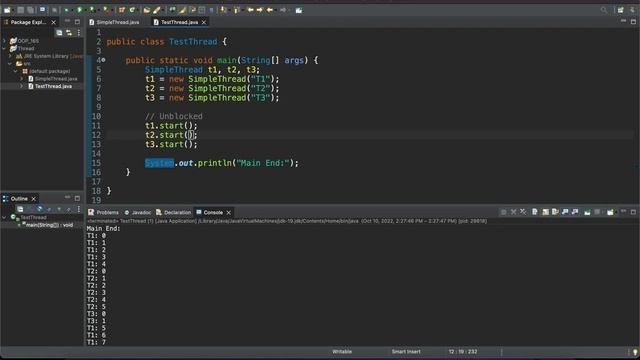The width and height of the screenshot is (640, 360).
Task: Expand TestThread.java in Package Explorer
Action: tap(22, 86)
